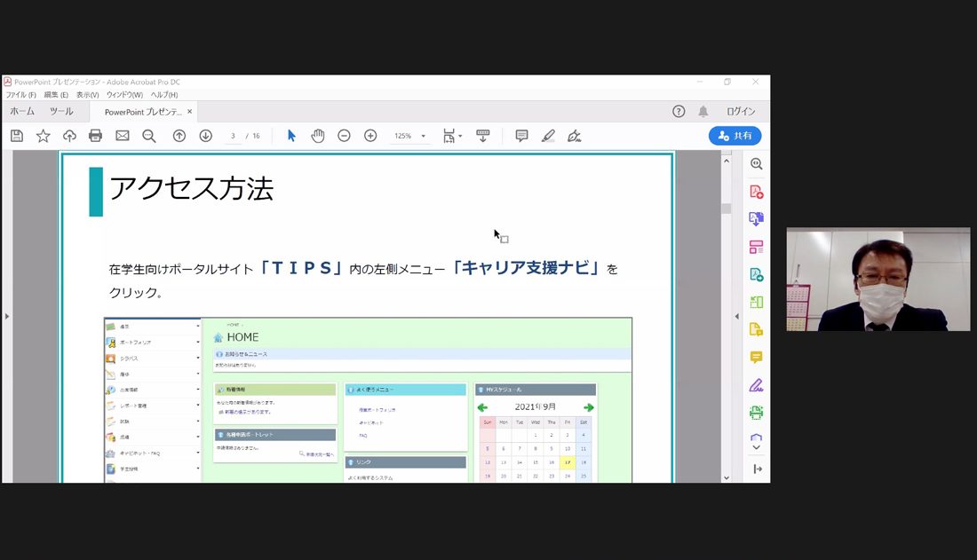Zoom in with the plus circle icon
This screenshot has width=977, height=560.
tap(370, 136)
